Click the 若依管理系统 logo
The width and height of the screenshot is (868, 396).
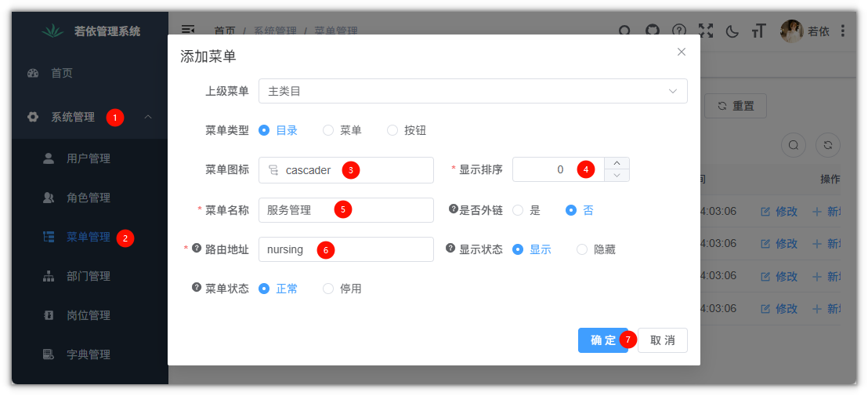91,31
